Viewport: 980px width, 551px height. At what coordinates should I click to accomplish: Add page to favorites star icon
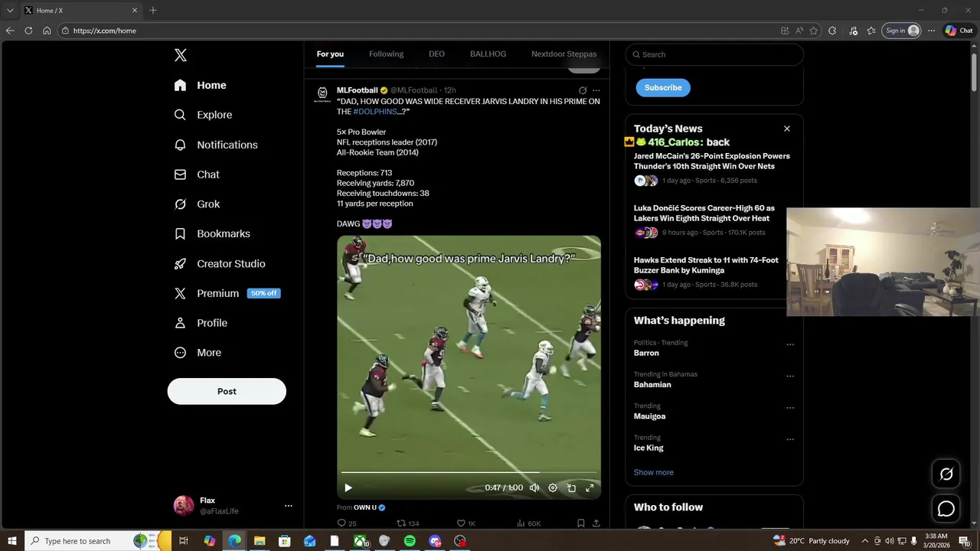click(814, 31)
